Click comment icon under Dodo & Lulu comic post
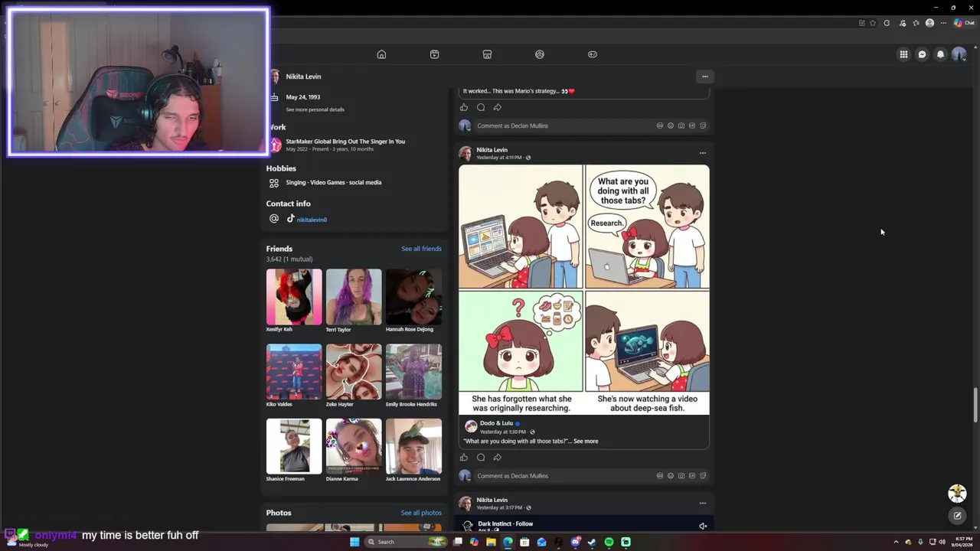The height and width of the screenshot is (551, 980). 481,458
